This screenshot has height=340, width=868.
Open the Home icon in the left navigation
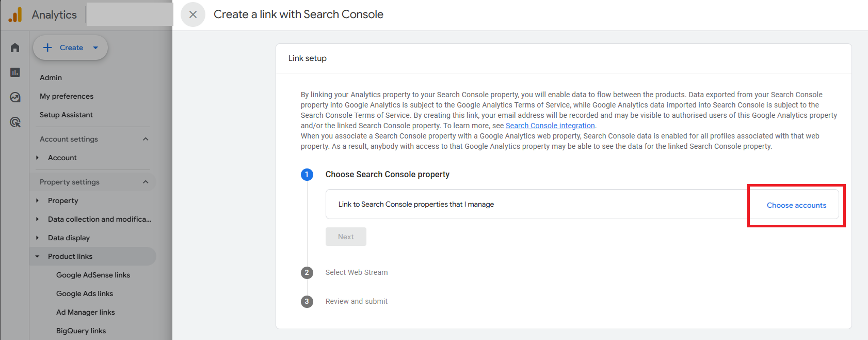point(14,47)
